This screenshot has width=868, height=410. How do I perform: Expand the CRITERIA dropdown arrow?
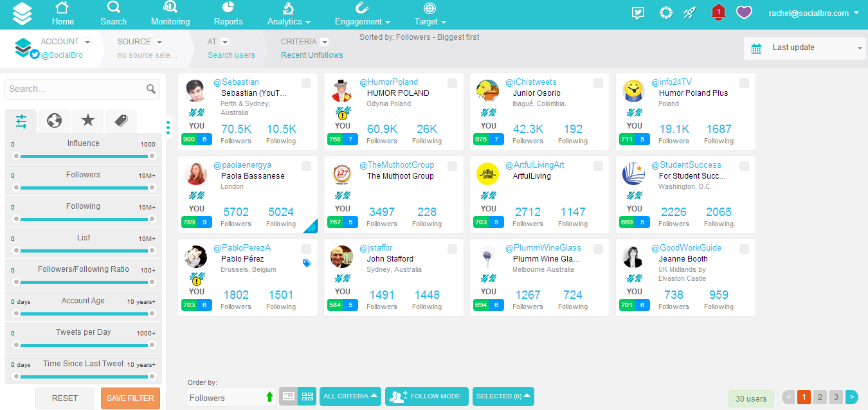pos(325,42)
